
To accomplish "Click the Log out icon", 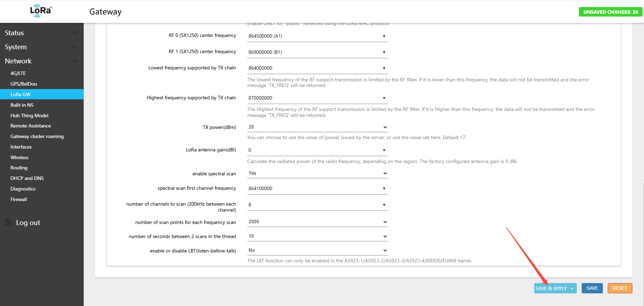I will [8, 223].
